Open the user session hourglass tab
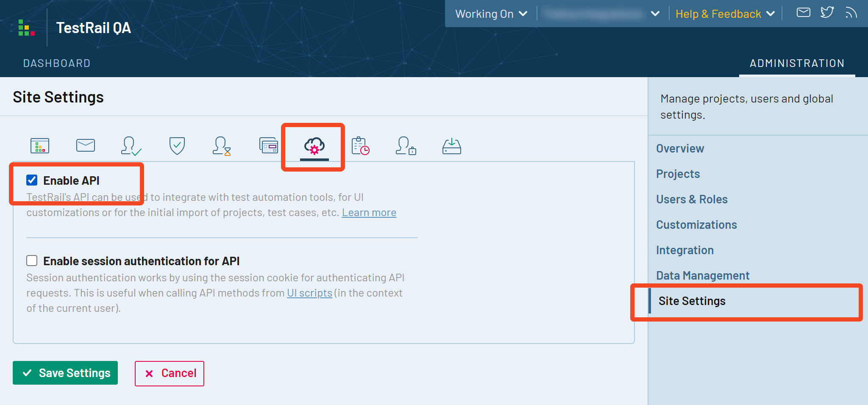Screen dimensions: 868x405 coord(222,146)
